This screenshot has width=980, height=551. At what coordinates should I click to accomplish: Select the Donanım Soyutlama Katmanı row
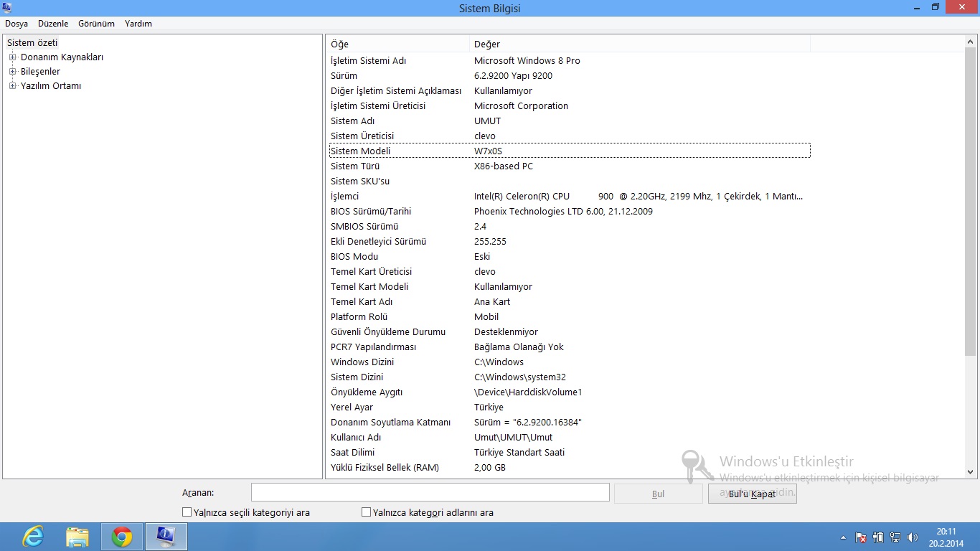570,423
